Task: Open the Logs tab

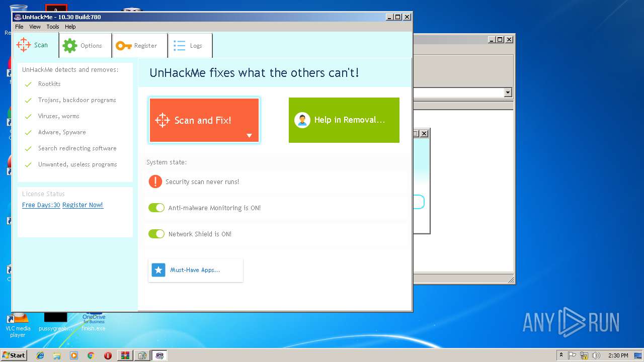Action: 190,46
